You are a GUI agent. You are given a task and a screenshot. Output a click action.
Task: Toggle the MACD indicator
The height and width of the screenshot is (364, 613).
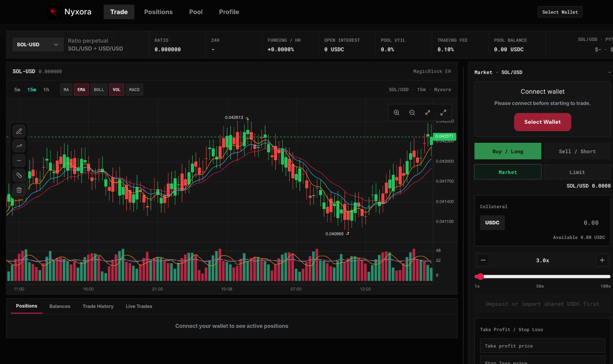pos(134,89)
